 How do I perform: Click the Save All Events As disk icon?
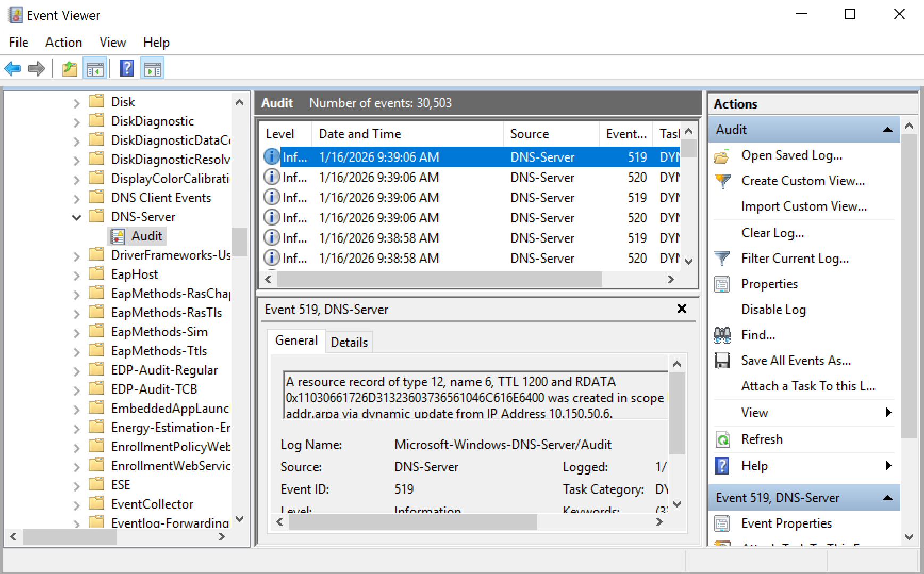point(722,360)
